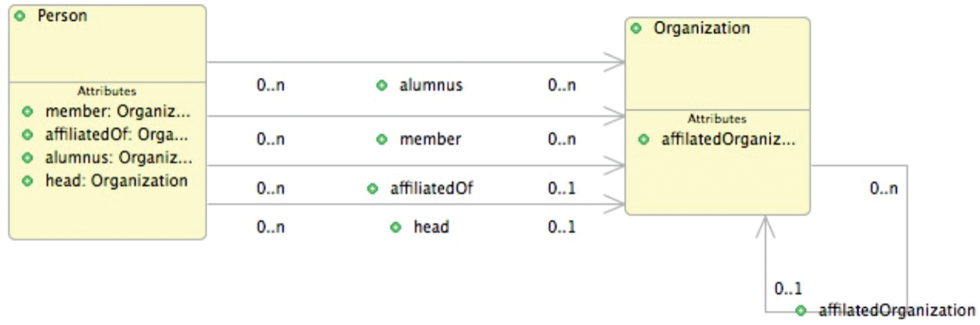Screen dimensions: 980x325
Task: Select the 'alumnus: Organiz...' attribute in Person
Action: coord(118,158)
